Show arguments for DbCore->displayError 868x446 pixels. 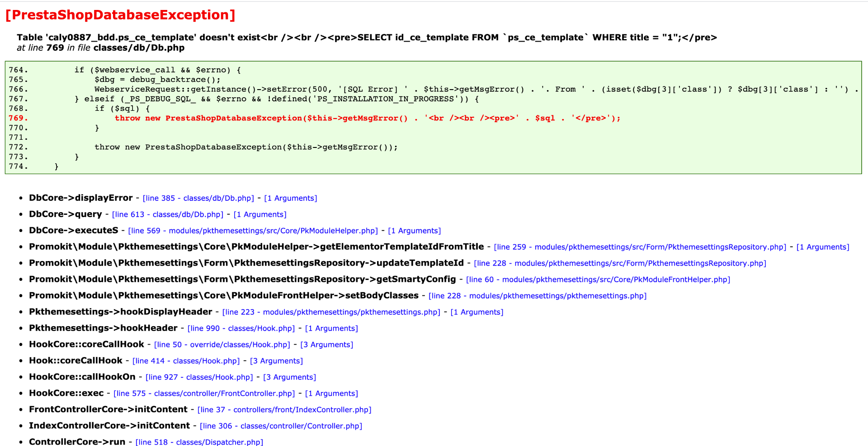pyautogui.click(x=291, y=198)
